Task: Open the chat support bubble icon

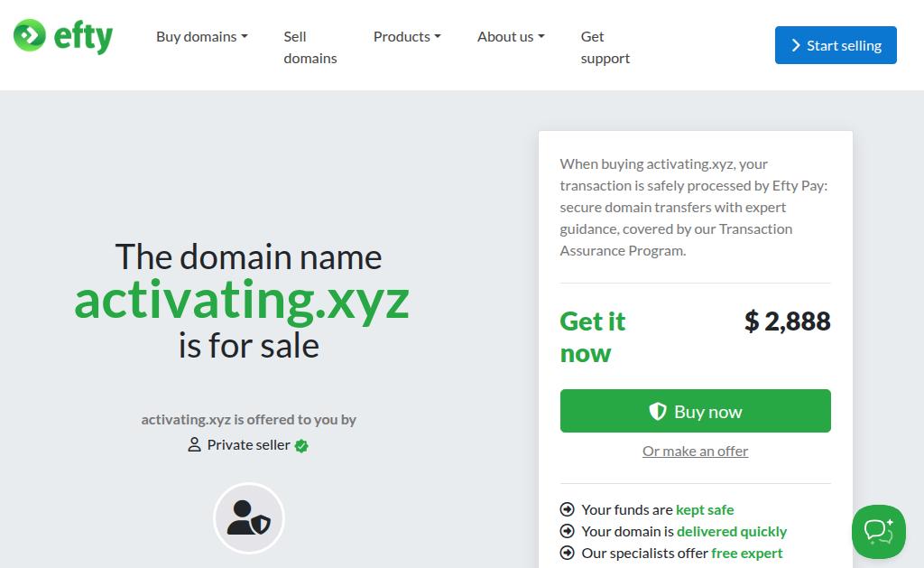Action: tap(878, 532)
